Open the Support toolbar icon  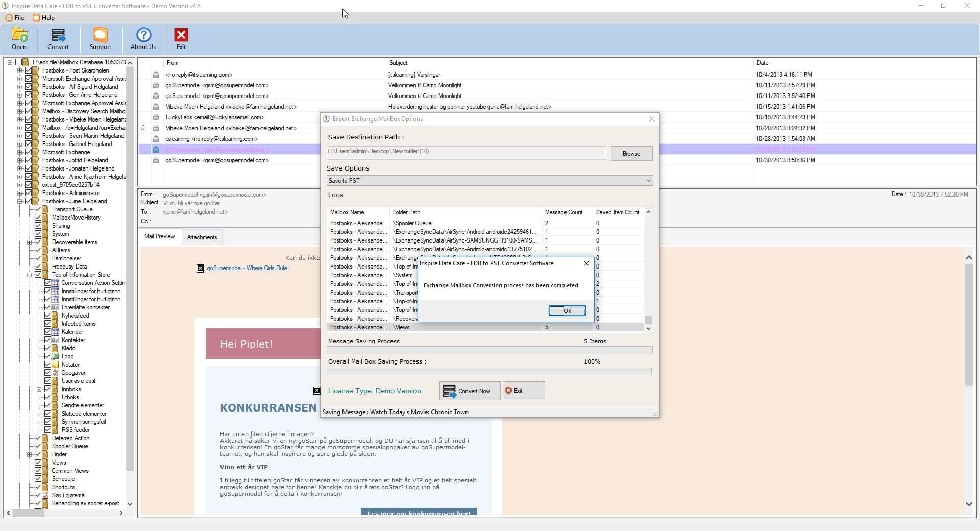point(100,35)
